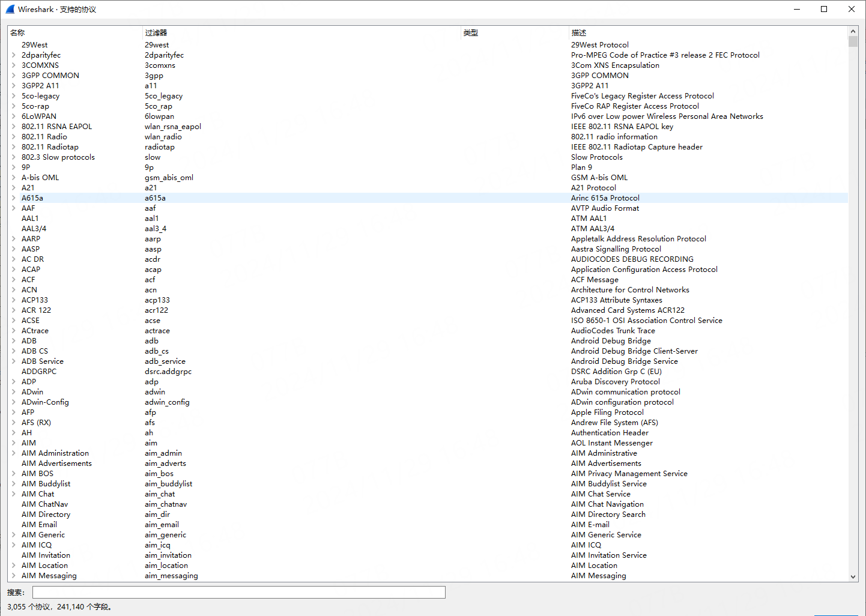Click the dsrc.addgrpc filter cell
The image size is (866, 616).
(x=168, y=372)
